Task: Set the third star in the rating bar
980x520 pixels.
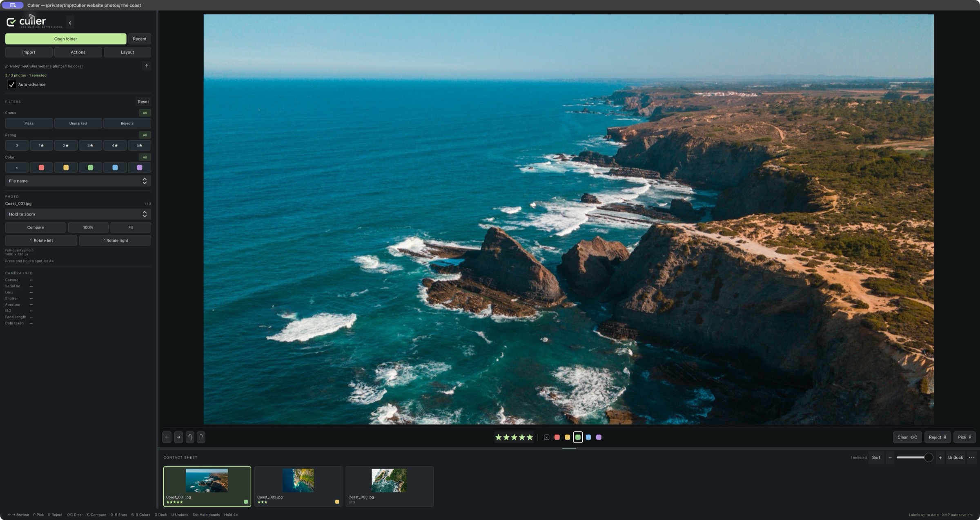Action: pos(514,437)
